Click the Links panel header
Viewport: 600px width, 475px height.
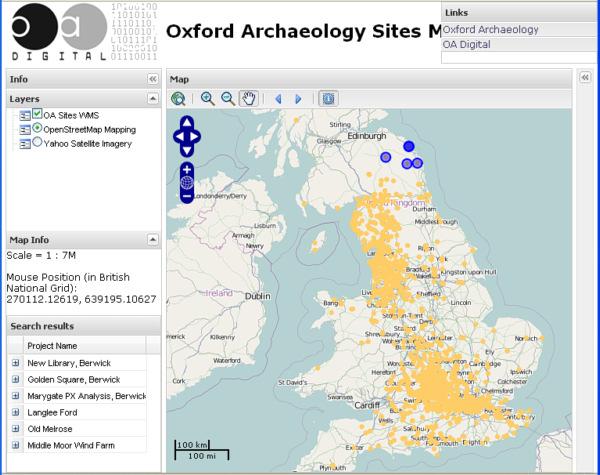[x=518, y=13]
